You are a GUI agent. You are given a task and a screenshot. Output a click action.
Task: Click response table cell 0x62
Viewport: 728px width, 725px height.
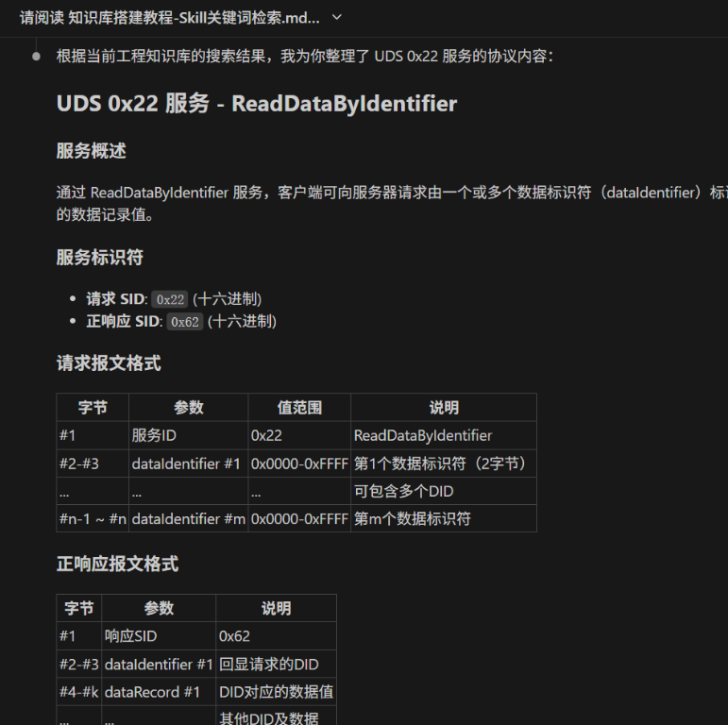tap(277, 636)
